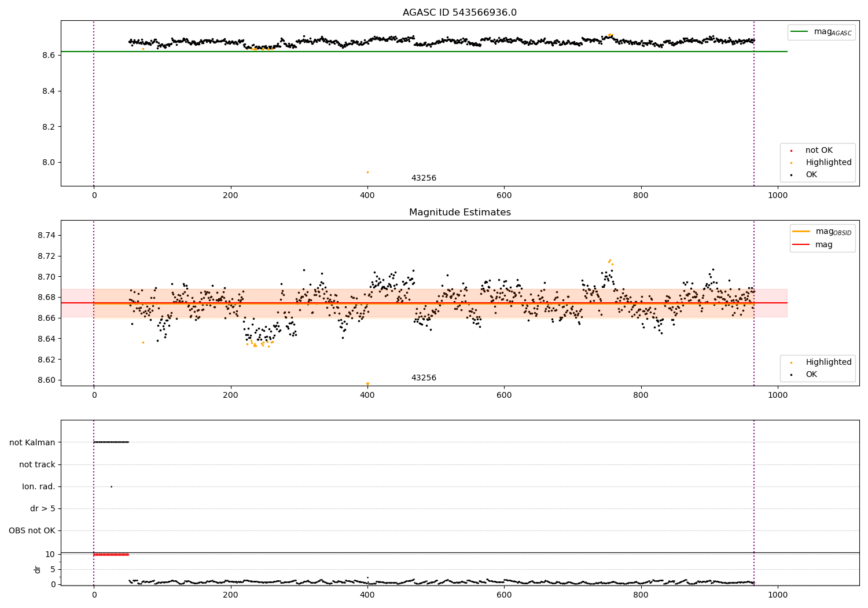
Task: Click the 200 x-axis tick in bottom plot
Action: [x=230, y=594]
